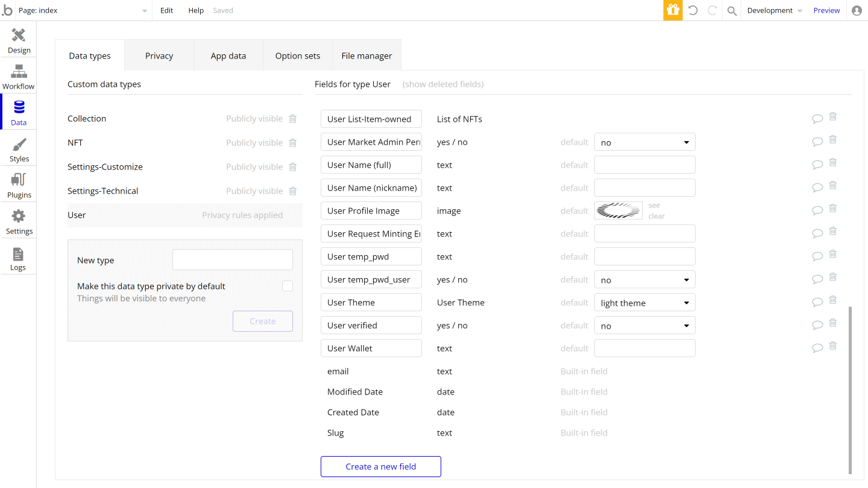Switch to the Privacy tab
This screenshot has height=488, width=868.
159,55
